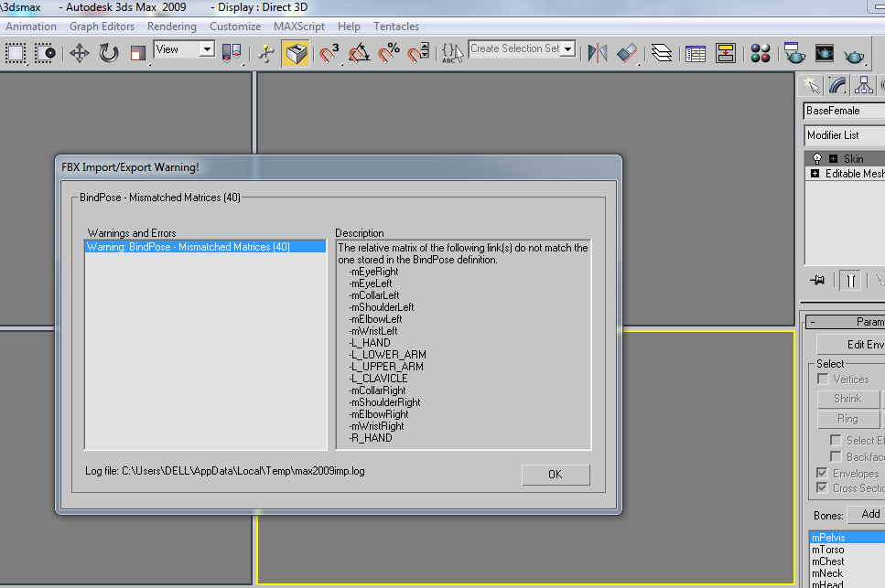885x588 pixels.
Task: Toggle the Percent Snap icon
Action: click(389, 54)
